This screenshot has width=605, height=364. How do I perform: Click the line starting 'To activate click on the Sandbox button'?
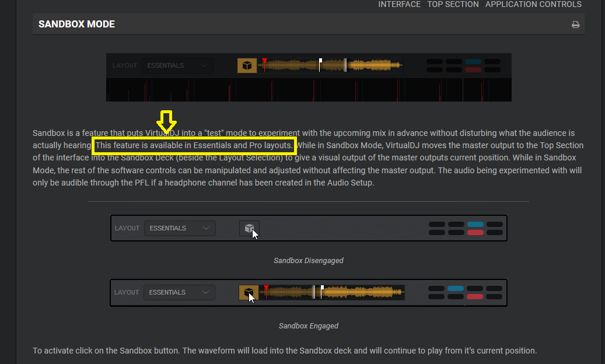(285, 351)
